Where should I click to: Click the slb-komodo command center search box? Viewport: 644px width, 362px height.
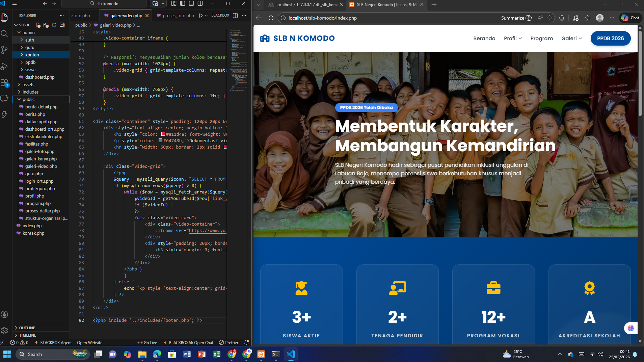click(104, 3)
